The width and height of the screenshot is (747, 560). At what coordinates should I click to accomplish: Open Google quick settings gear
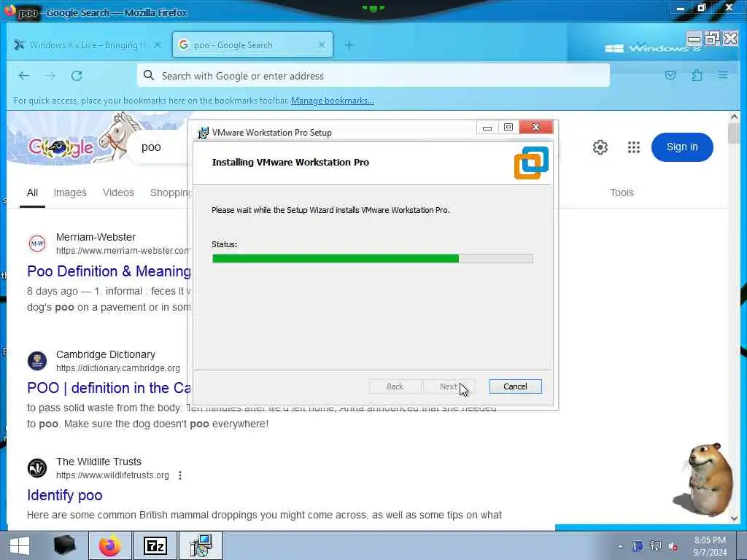pyautogui.click(x=600, y=147)
